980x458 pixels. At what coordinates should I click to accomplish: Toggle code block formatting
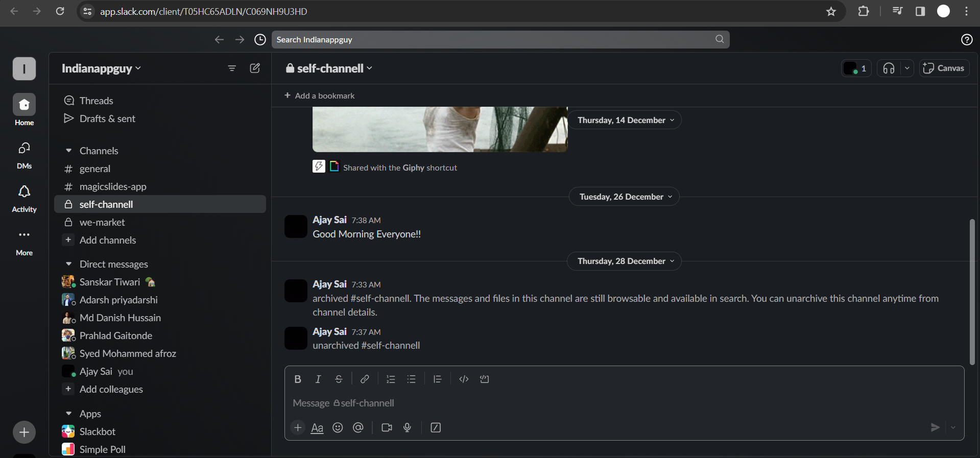point(484,379)
